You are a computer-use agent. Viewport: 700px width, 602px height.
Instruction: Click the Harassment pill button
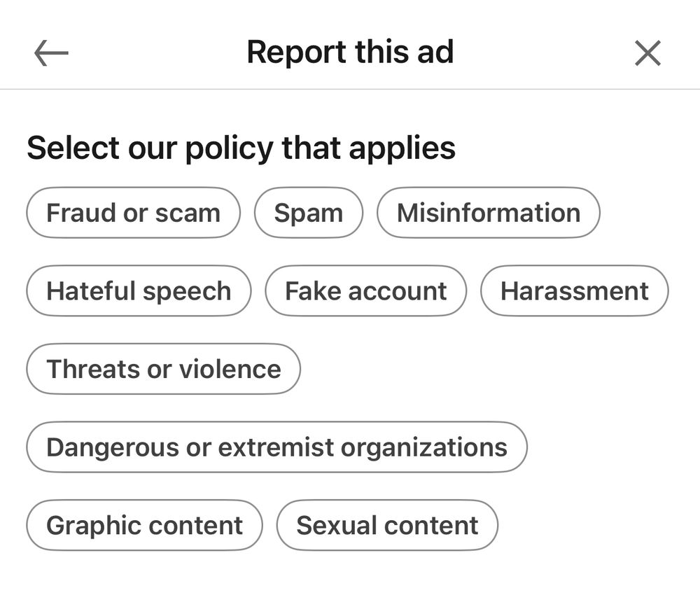click(x=574, y=291)
